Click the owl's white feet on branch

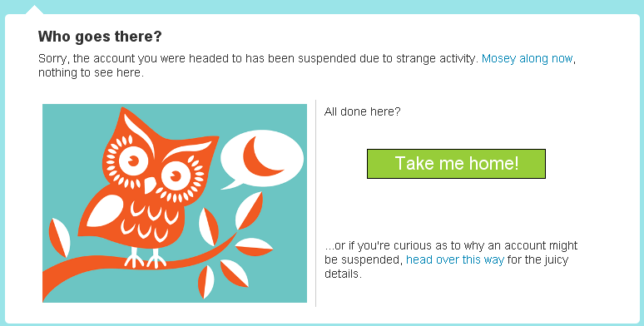point(145,258)
